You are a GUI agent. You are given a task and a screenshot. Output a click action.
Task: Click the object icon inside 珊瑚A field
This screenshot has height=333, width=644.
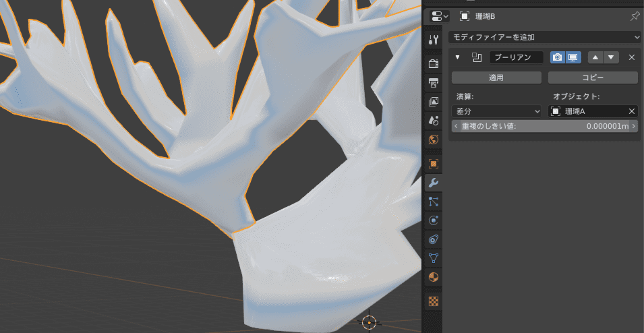coord(556,111)
